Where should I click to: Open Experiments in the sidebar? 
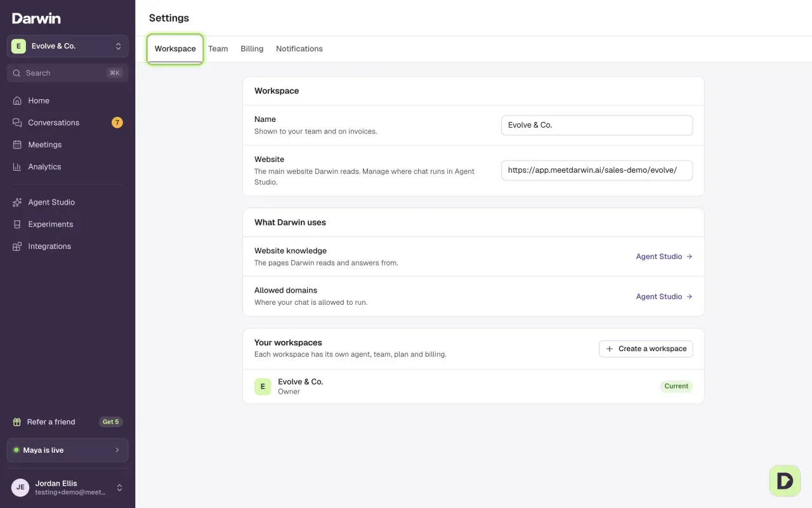point(67,224)
